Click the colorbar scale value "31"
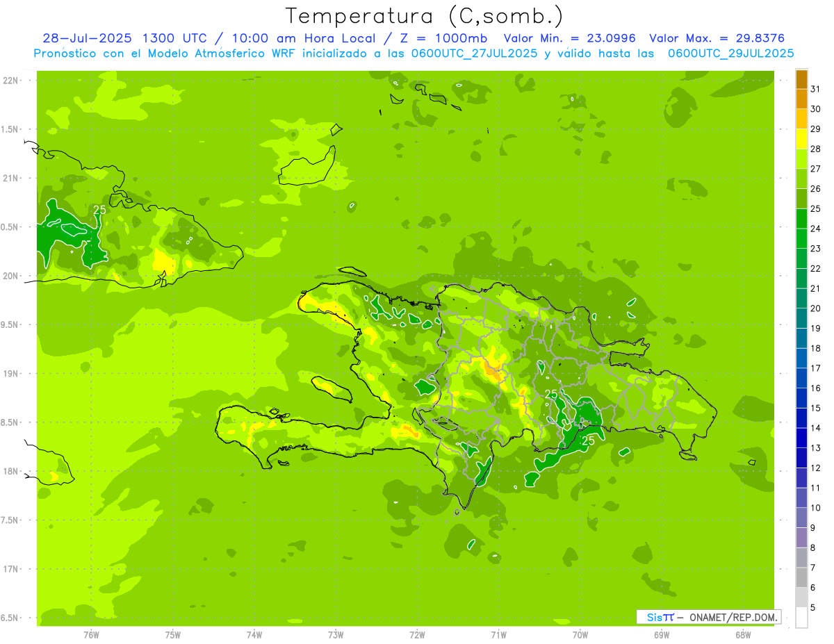 (816, 89)
